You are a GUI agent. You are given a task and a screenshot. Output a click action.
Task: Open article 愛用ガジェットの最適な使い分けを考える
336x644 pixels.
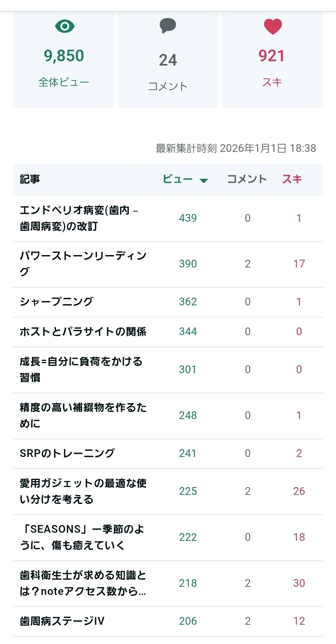tap(168, 491)
